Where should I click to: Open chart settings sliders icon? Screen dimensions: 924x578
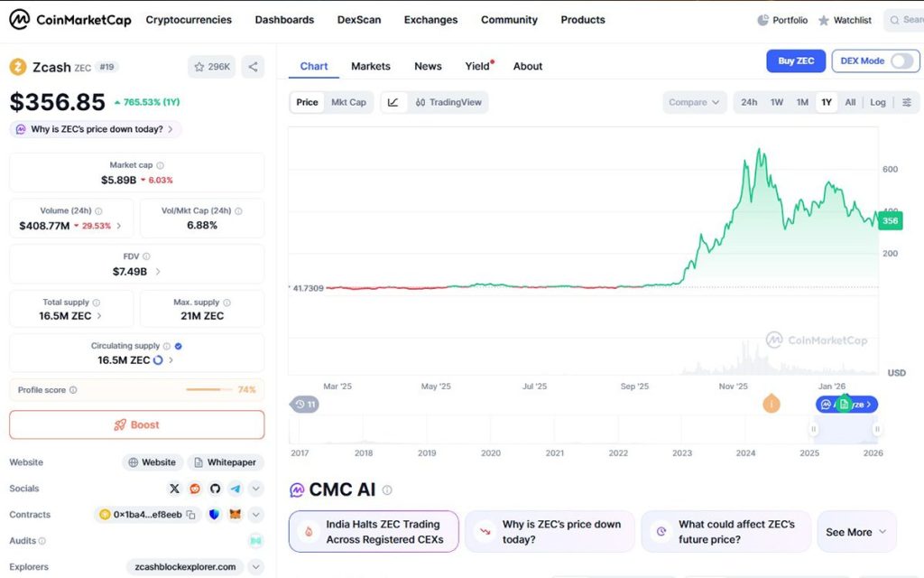click(906, 103)
